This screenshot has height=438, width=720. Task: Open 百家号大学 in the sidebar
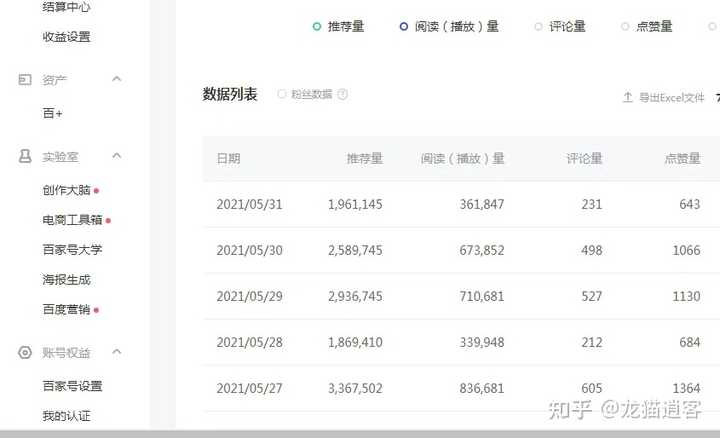pyautogui.click(x=72, y=250)
